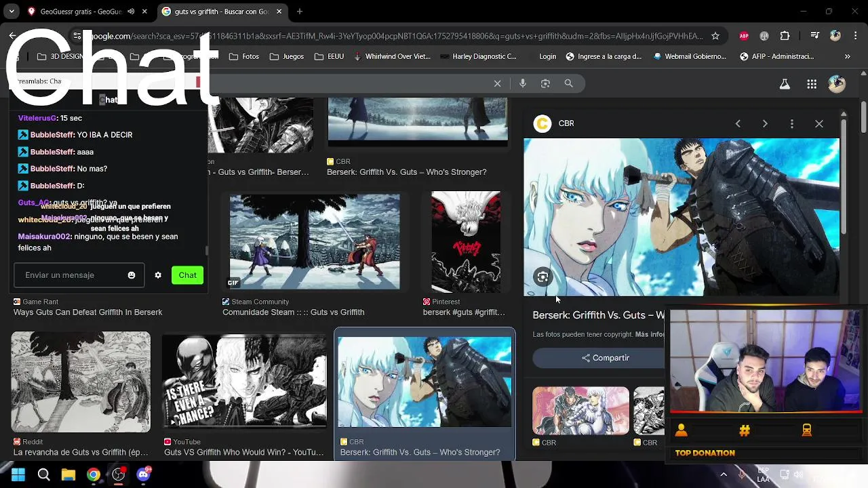Image resolution: width=868 pixels, height=488 pixels.
Task: Show hidden system tray icons chevron
Action: click(724, 474)
